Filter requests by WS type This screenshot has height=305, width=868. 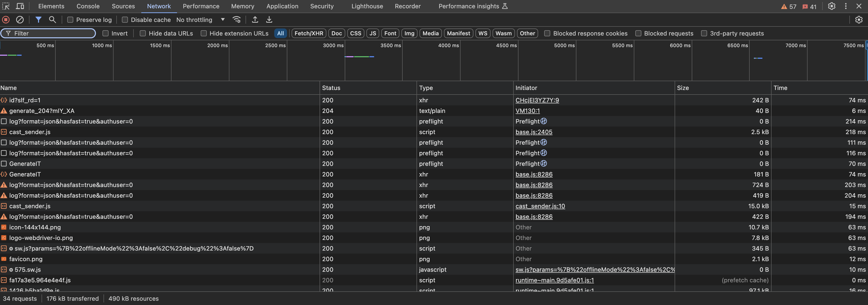tap(482, 33)
